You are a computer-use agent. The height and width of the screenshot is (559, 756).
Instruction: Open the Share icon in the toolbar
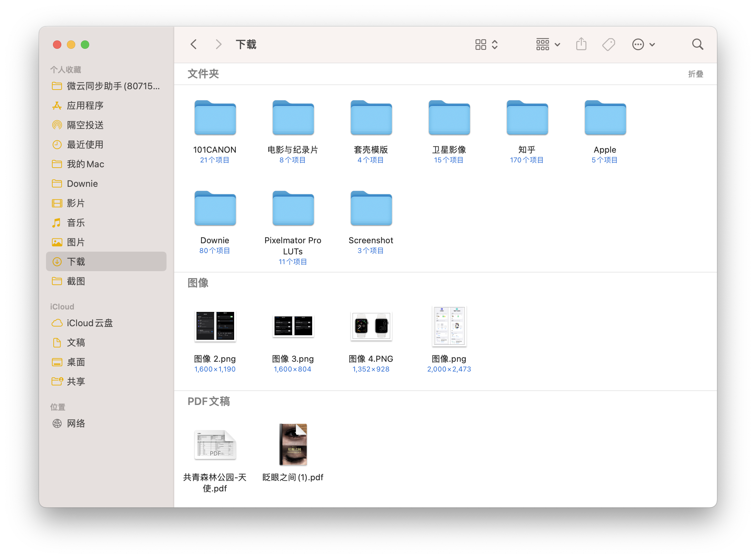581,44
